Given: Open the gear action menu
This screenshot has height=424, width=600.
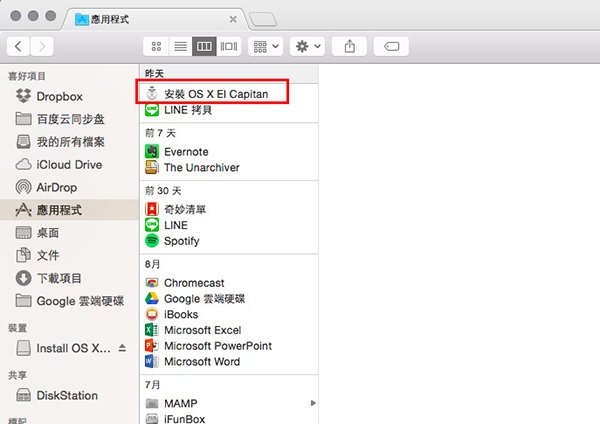Looking at the screenshot, I should 308,46.
